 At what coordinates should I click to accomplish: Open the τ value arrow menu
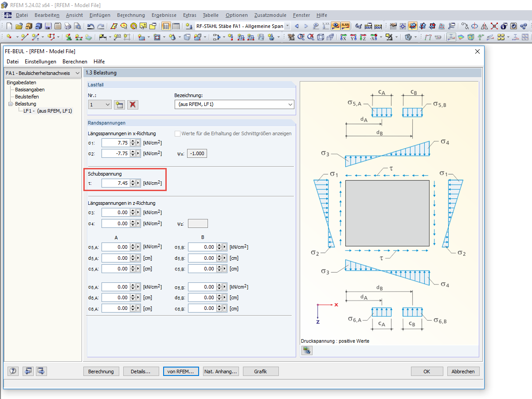coord(138,183)
